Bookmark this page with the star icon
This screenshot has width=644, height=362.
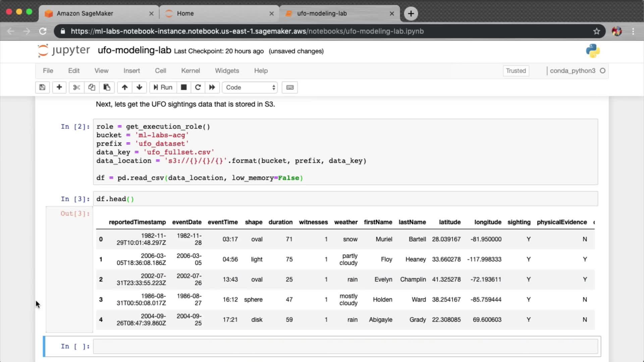coord(596,31)
